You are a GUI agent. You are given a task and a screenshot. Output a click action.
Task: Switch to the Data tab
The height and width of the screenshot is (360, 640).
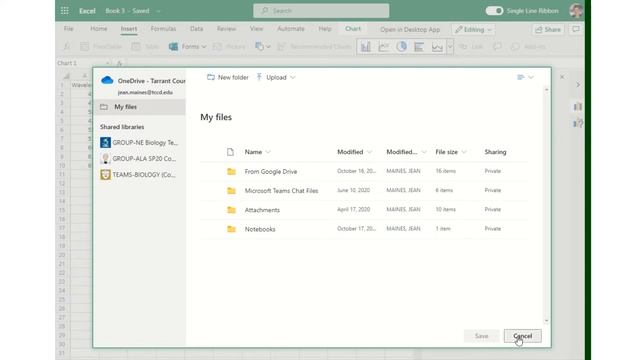(196, 29)
